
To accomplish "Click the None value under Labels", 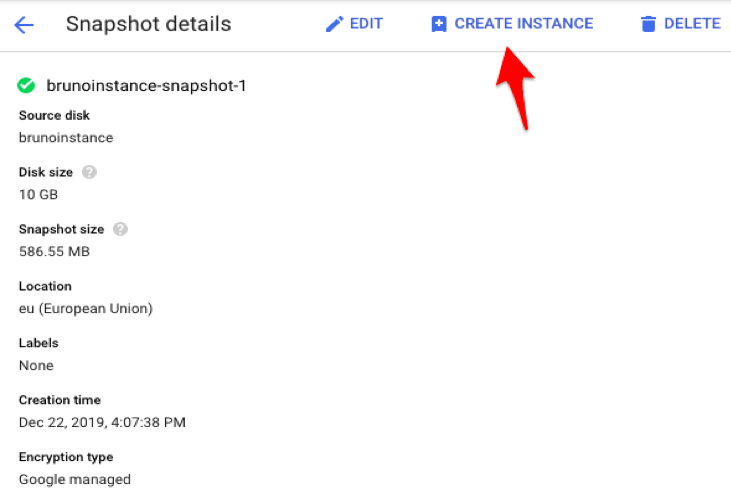I will pos(36,366).
